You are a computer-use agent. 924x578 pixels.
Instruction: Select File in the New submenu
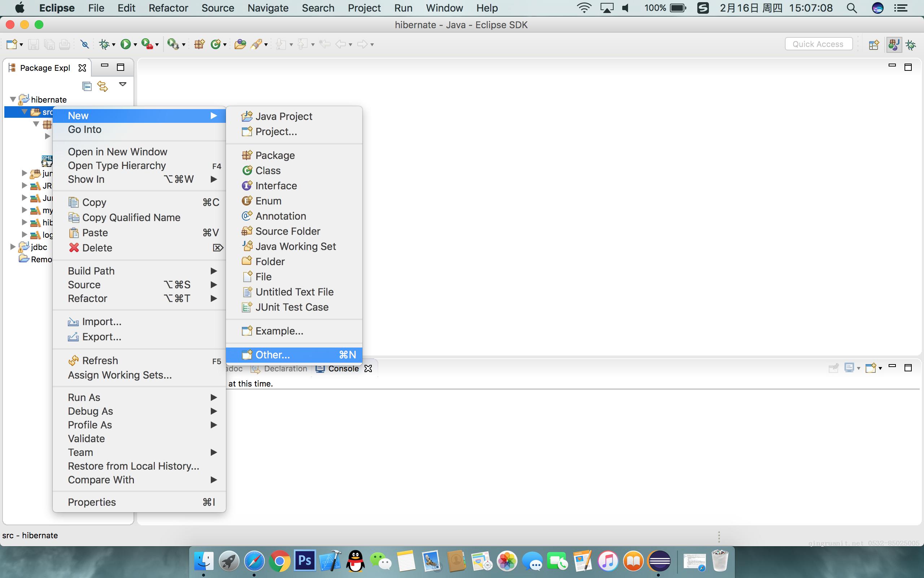[294, 277]
